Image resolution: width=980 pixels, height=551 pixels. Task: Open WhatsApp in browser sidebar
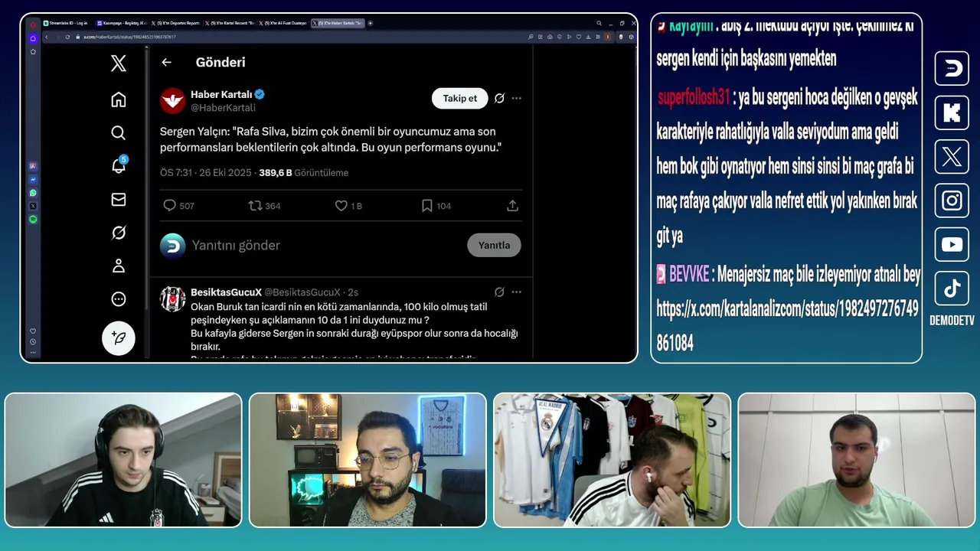(33, 193)
